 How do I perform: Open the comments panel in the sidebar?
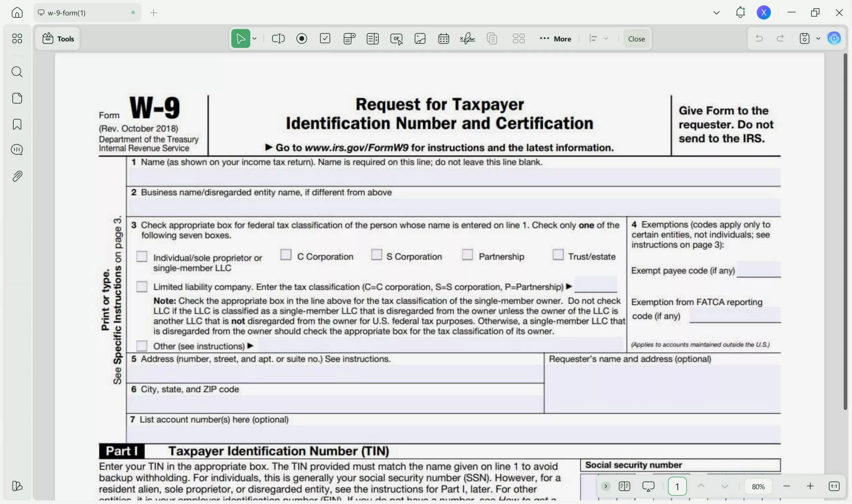tap(17, 149)
